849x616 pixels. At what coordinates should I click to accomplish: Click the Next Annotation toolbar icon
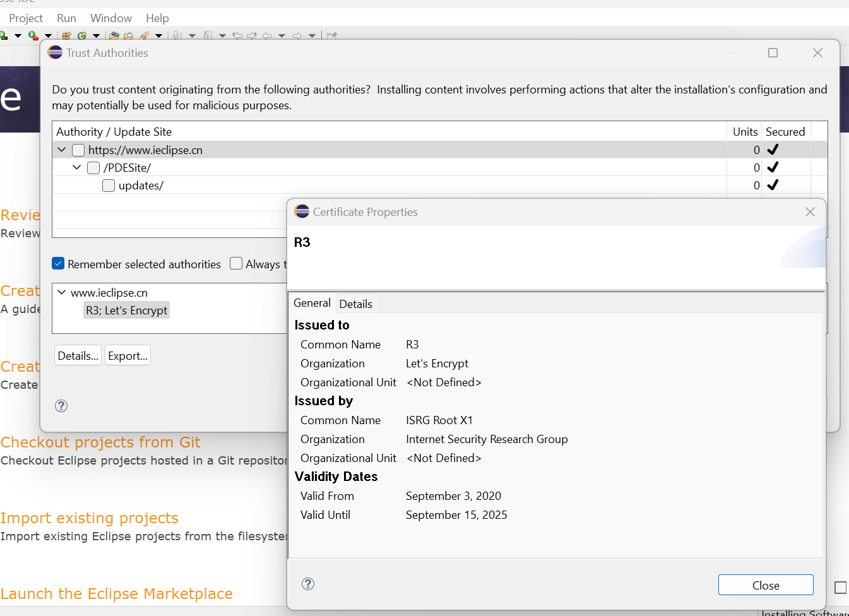tap(177, 35)
